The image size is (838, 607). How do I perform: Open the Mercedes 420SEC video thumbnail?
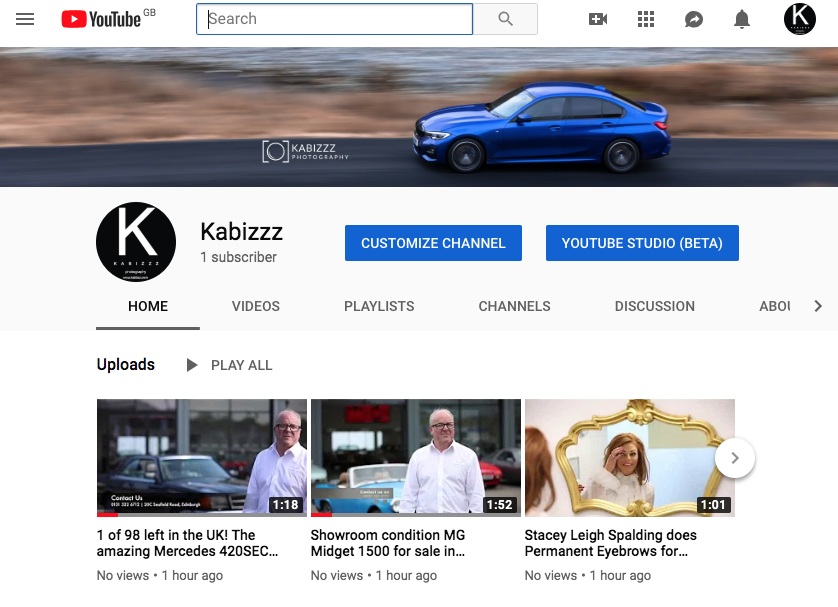(x=202, y=458)
